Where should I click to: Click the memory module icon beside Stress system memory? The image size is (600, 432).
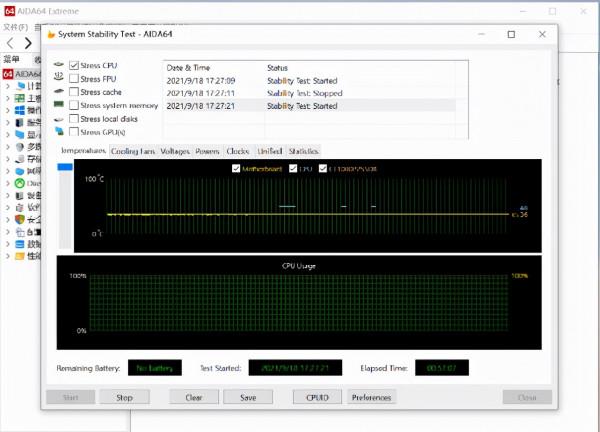tap(59, 105)
